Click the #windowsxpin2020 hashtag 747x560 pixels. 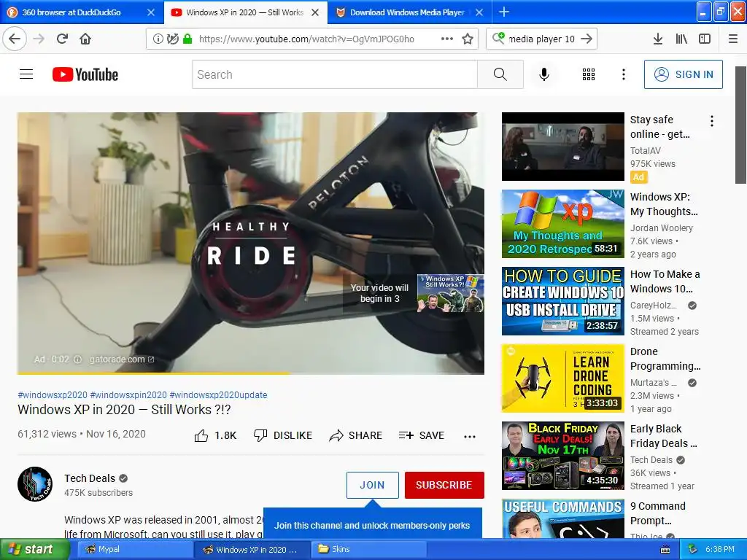click(128, 394)
